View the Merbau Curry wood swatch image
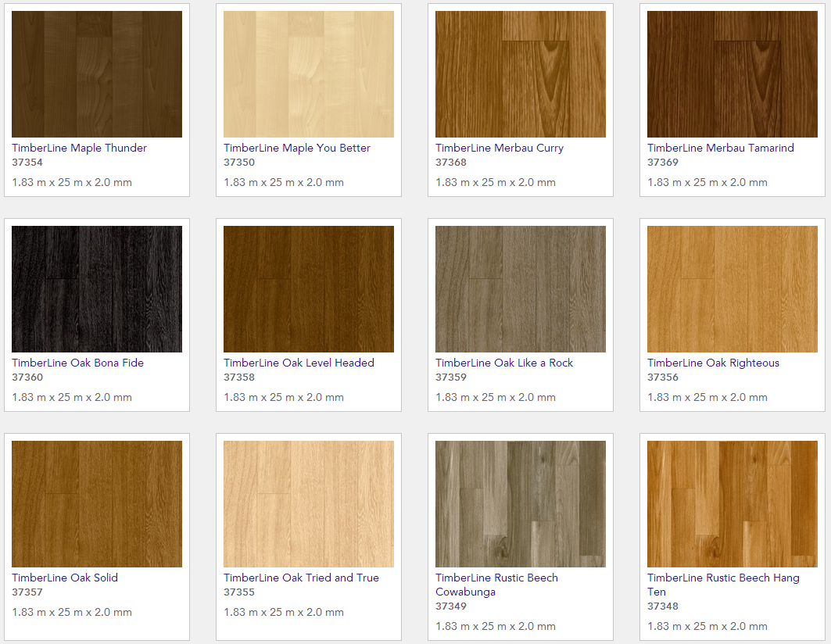 coord(521,74)
